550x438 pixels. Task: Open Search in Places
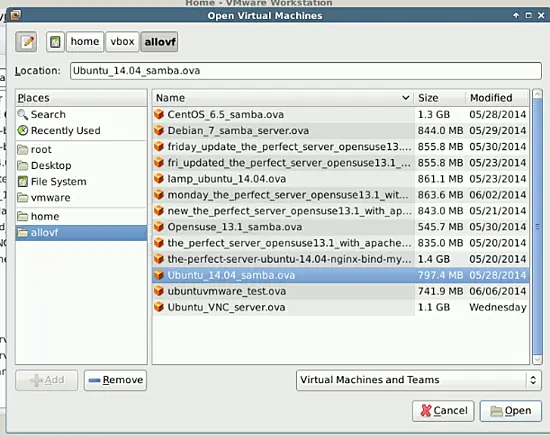pos(81,114)
